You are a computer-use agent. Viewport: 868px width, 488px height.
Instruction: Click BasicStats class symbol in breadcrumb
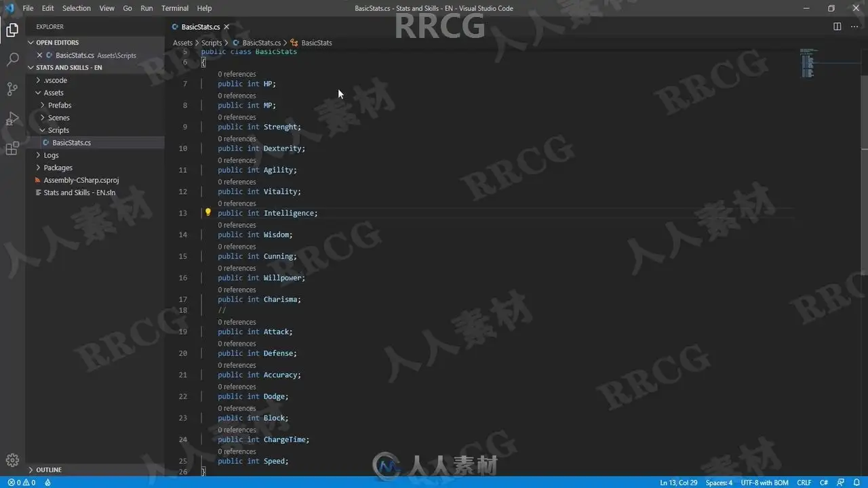[x=316, y=43]
